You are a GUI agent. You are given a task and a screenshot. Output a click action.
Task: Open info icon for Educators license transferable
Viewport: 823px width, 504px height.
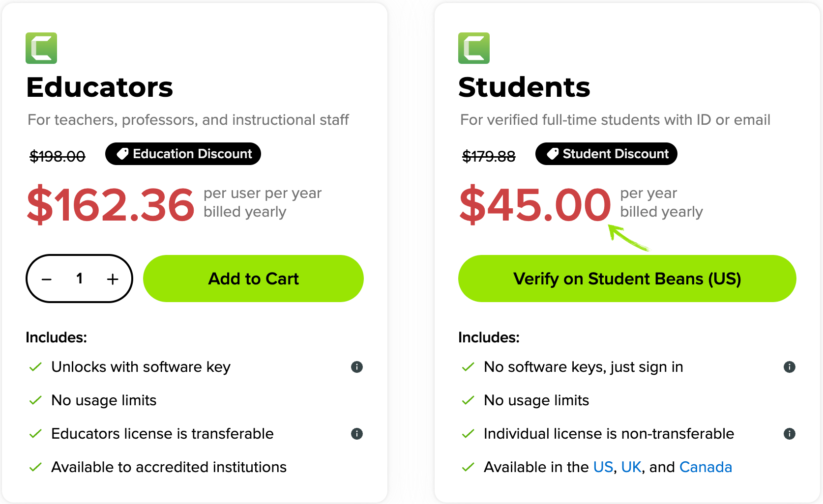tap(357, 434)
